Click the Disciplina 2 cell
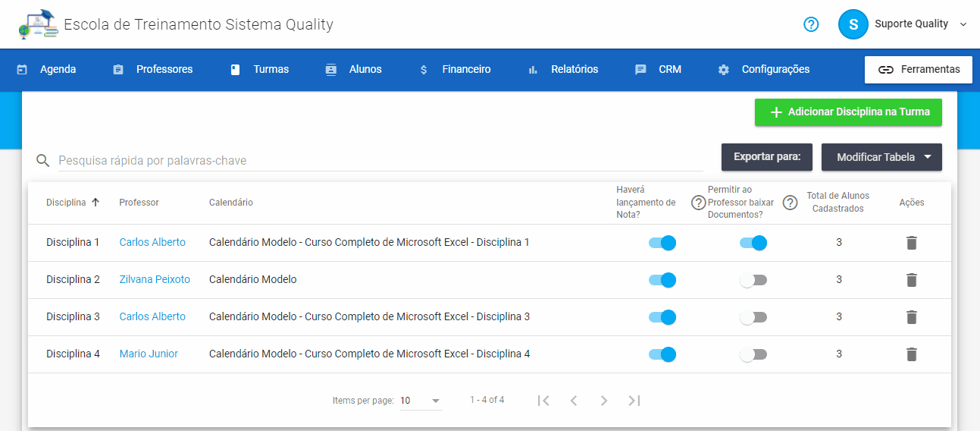This screenshot has width=980, height=431. tap(73, 279)
